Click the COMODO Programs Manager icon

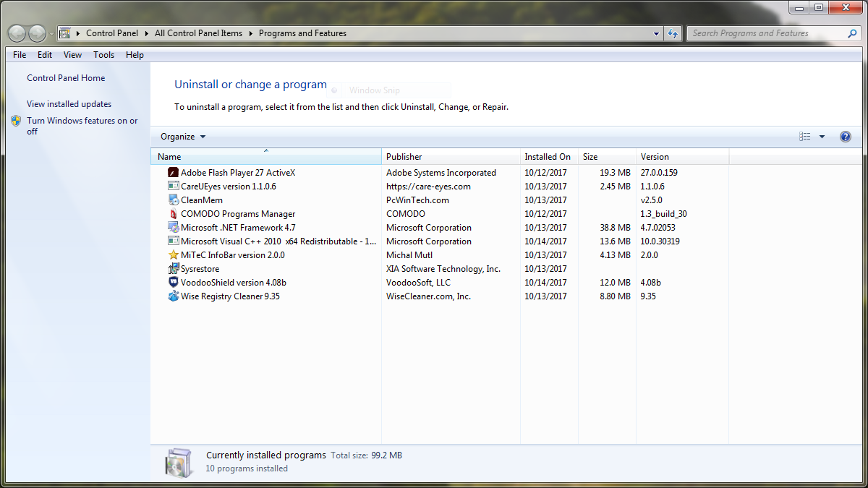coord(173,214)
